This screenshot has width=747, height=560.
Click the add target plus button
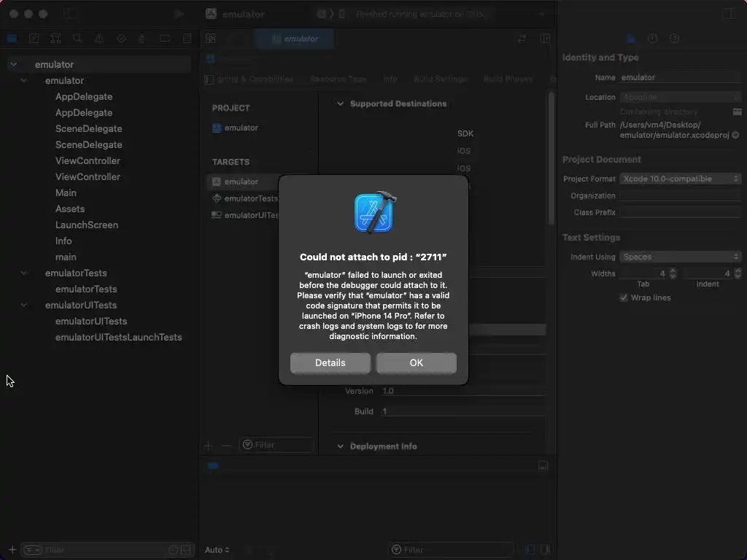pos(208,446)
